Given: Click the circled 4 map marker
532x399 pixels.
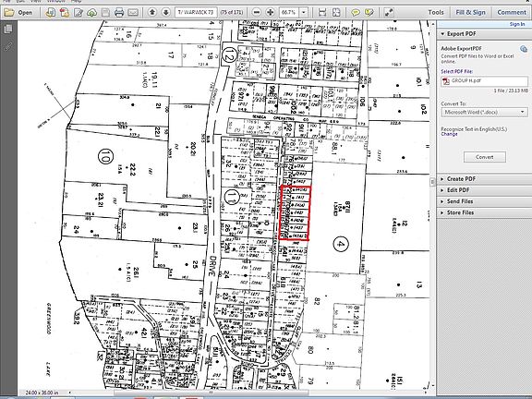Looking at the screenshot, I should [340, 244].
